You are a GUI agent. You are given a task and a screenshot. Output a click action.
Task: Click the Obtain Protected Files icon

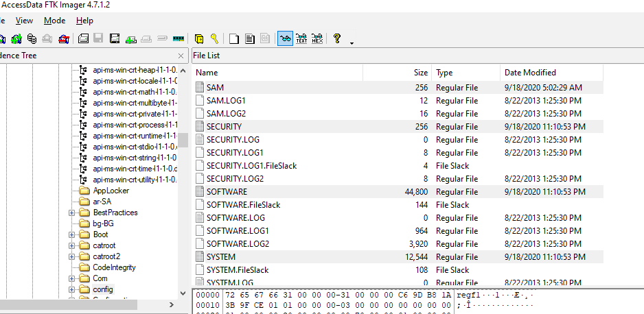click(199, 38)
